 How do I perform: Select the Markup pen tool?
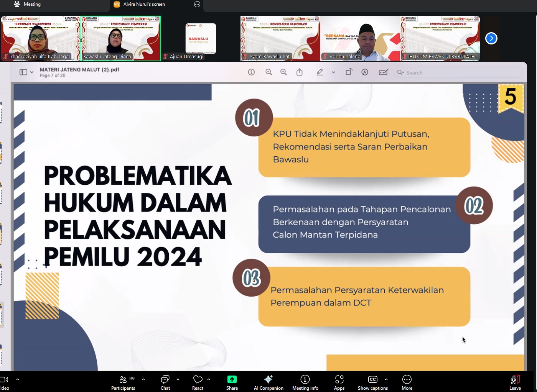(x=320, y=72)
